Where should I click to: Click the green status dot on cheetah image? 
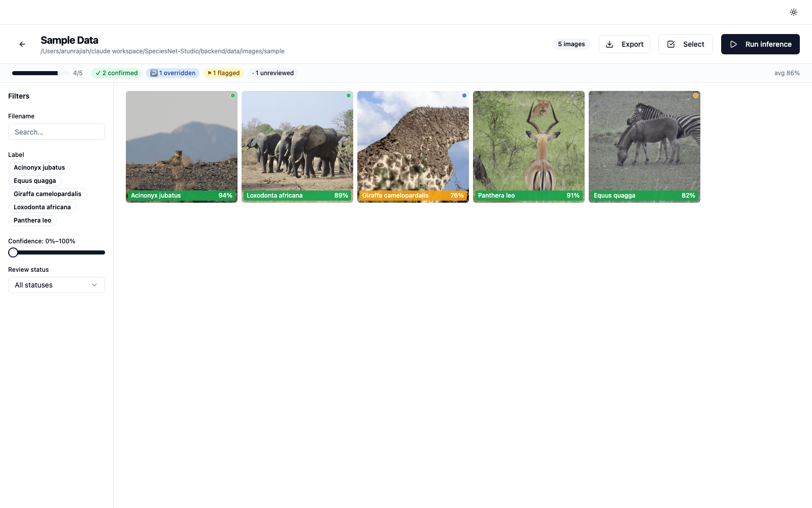coord(233,96)
